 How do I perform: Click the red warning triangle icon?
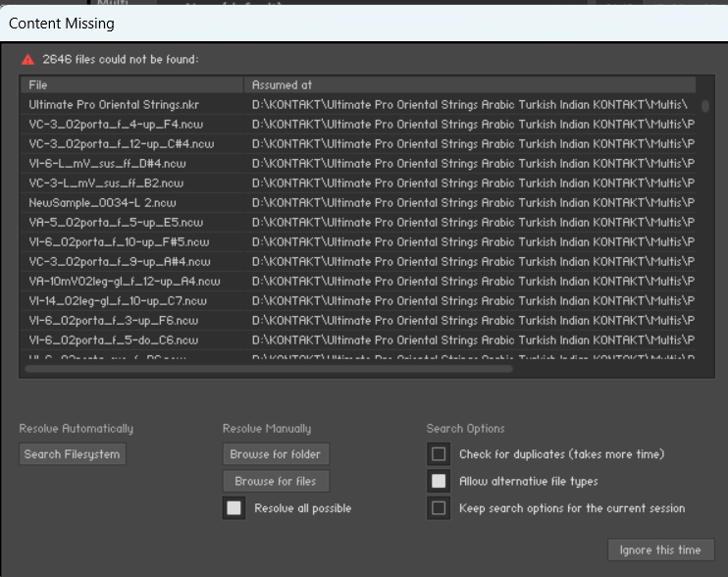click(27, 60)
